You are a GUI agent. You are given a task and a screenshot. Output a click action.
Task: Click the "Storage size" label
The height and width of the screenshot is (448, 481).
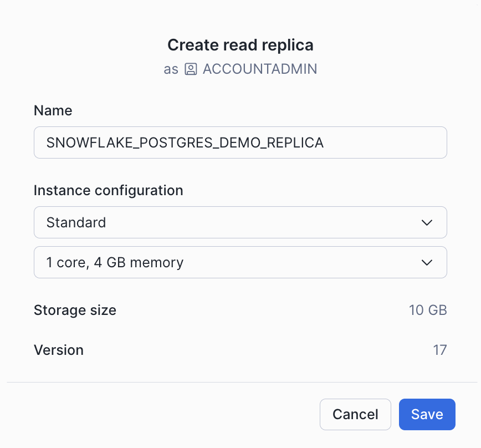pos(75,310)
